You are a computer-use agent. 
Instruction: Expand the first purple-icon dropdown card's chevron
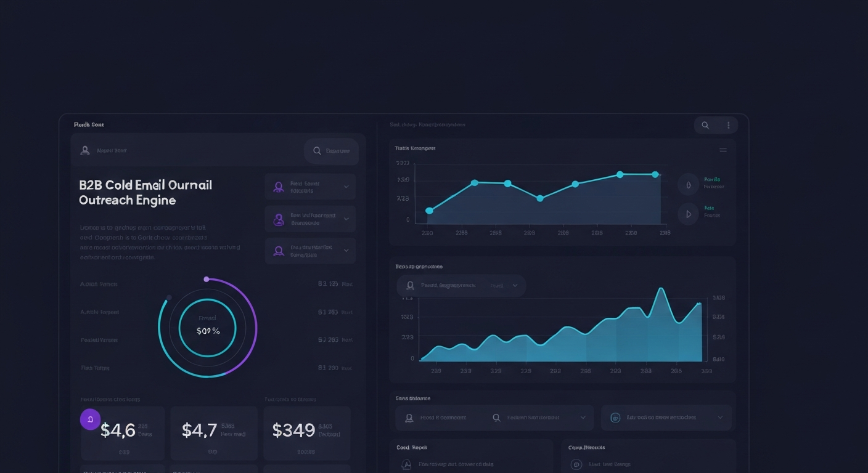tap(346, 187)
